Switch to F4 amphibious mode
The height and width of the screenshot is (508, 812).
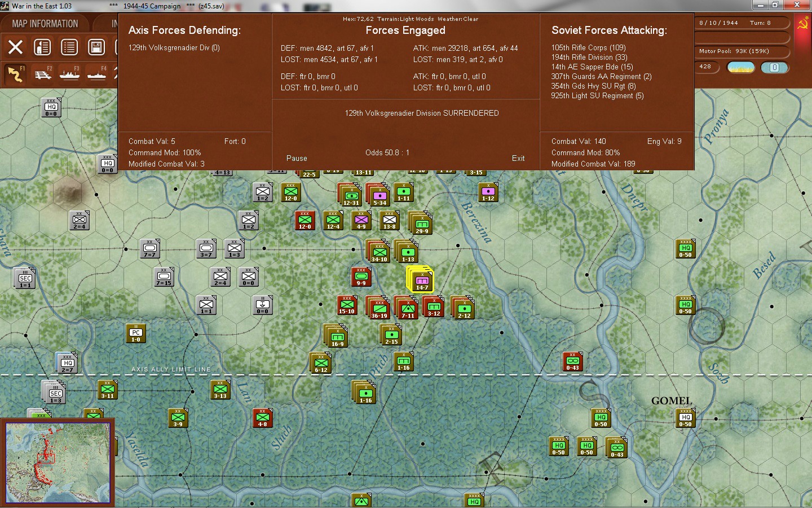coord(96,73)
